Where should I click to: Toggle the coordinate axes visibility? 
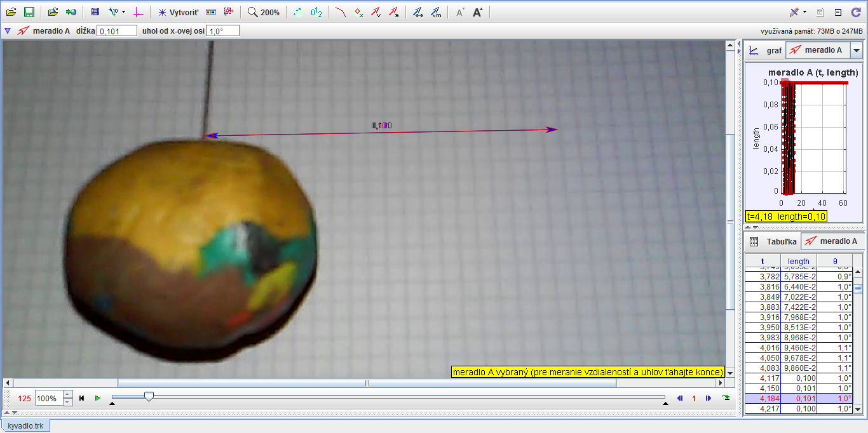tap(139, 12)
